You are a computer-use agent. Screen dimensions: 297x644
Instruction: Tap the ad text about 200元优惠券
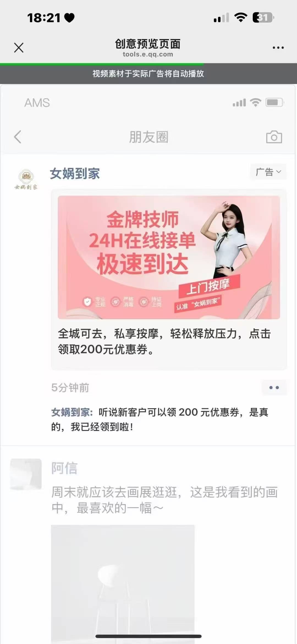pos(164,341)
